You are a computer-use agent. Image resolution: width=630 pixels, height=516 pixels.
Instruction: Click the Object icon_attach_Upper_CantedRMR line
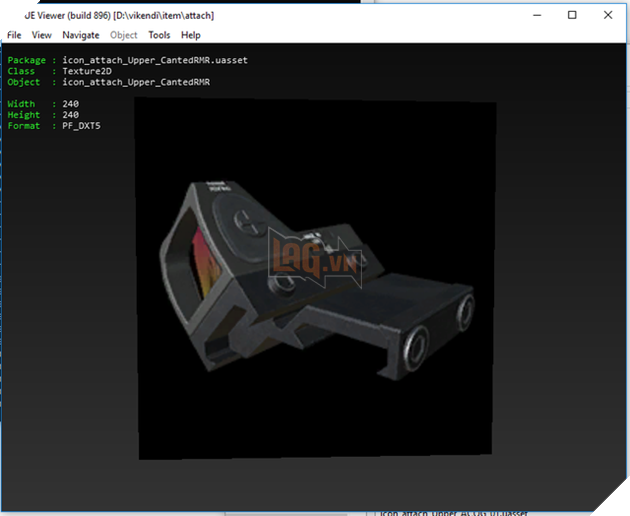click(136, 82)
